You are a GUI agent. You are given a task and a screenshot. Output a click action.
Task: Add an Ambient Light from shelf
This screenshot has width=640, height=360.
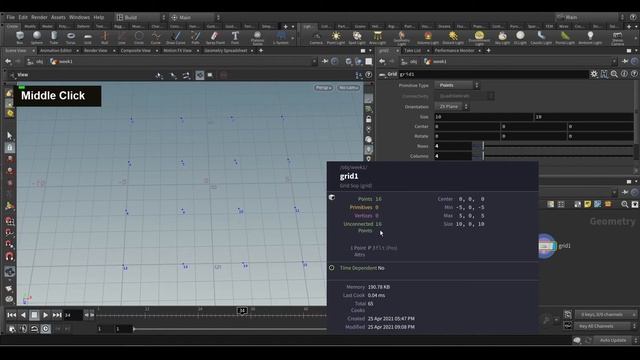pos(590,38)
